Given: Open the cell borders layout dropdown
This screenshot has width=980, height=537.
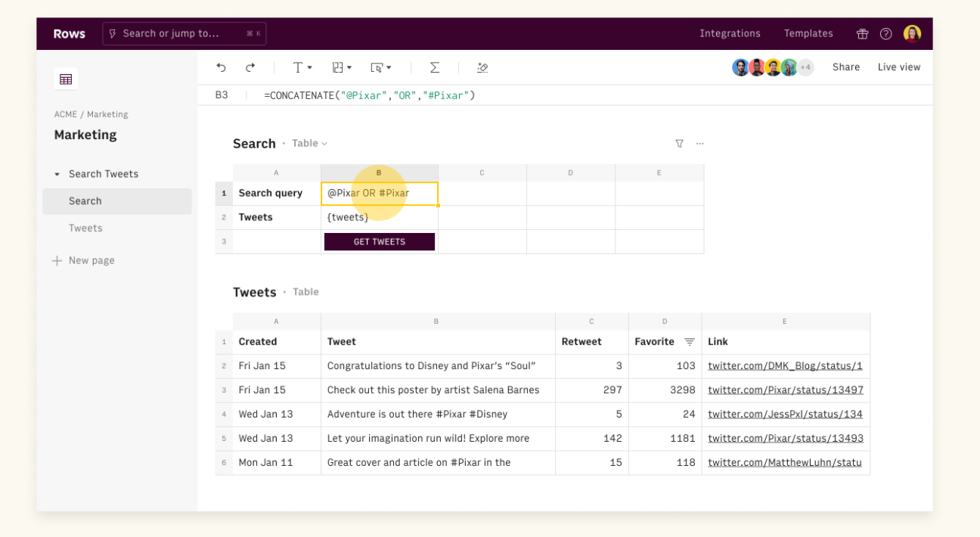Looking at the screenshot, I should pos(342,67).
